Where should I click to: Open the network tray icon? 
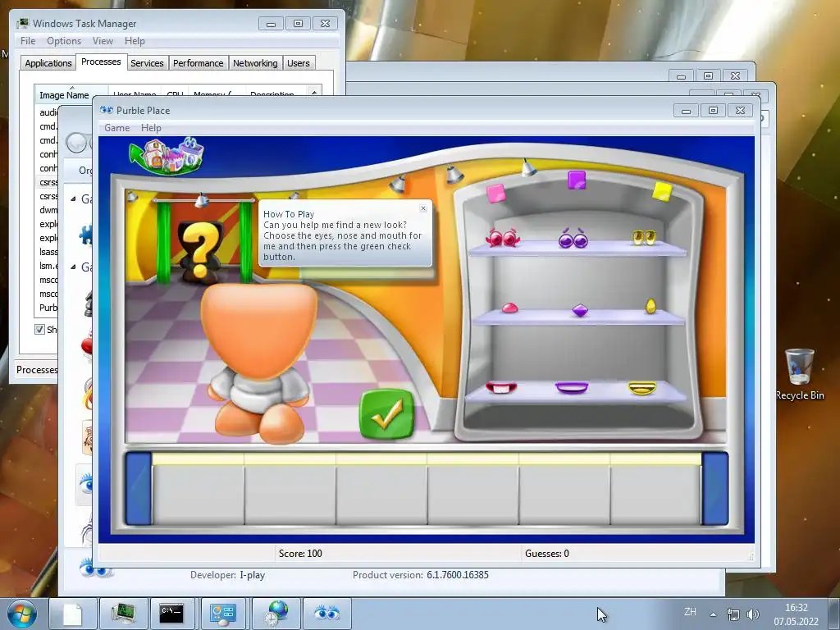[x=733, y=614]
